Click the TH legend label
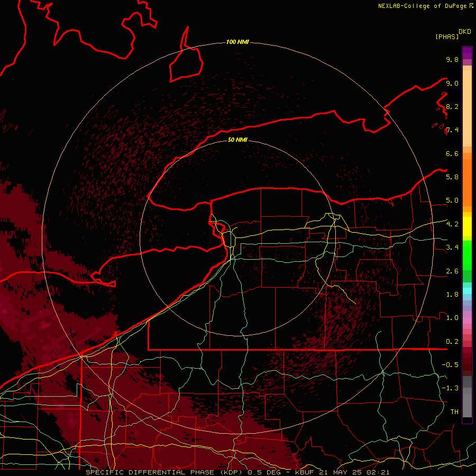The width and height of the screenshot is (476, 476). [x=454, y=412]
